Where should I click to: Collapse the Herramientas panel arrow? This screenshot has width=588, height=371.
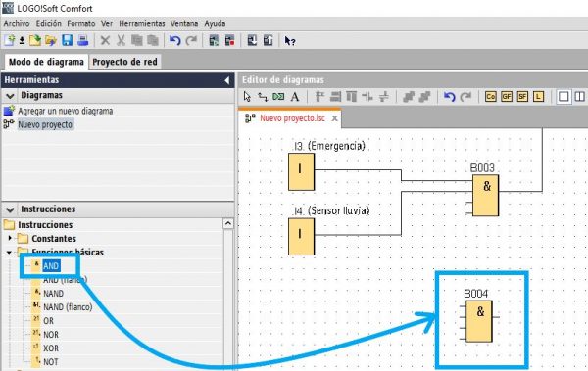pos(227,80)
